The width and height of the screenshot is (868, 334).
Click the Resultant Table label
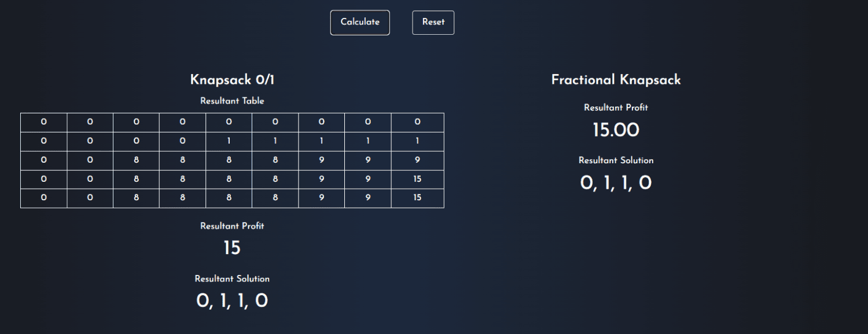(x=232, y=101)
